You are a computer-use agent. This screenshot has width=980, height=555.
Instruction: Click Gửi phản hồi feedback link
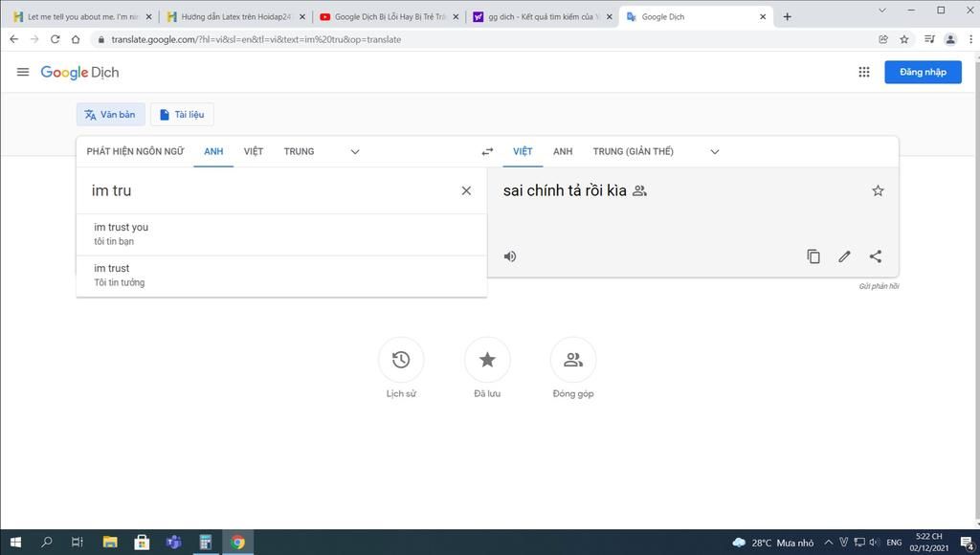point(879,286)
